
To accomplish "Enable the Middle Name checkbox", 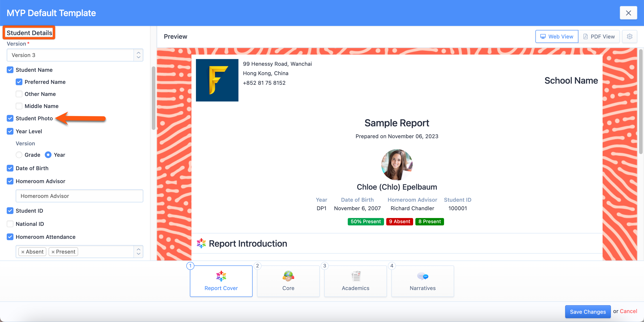I will point(19,106).
